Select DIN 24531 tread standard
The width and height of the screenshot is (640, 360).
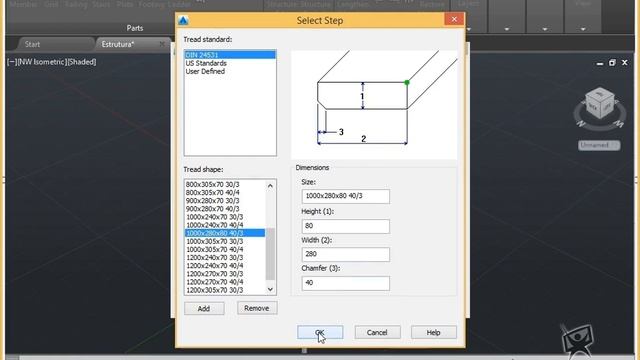(230, 55)
